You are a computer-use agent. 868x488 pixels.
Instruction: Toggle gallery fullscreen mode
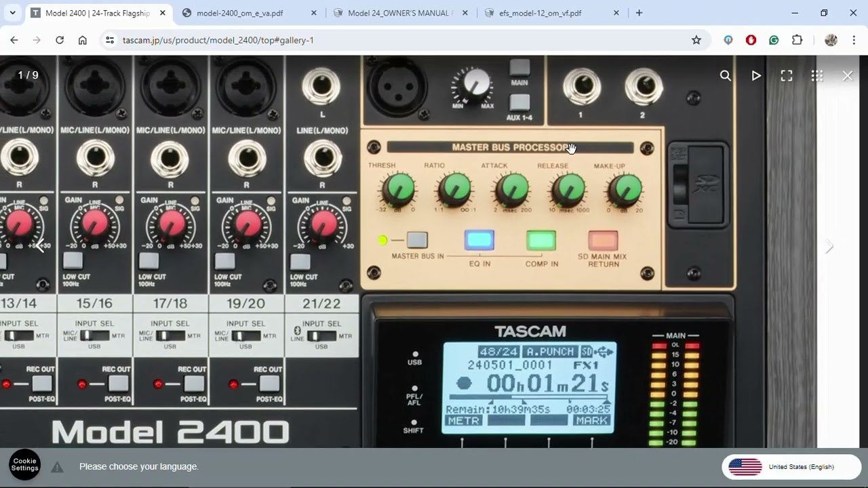(787, 76)
